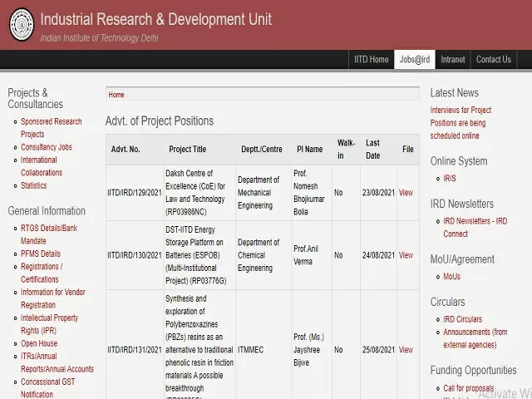The height and width of the screenshot is (399, 532).
Task: Open Sponsored Research Projects link
Action: click(x=52, y=127)
